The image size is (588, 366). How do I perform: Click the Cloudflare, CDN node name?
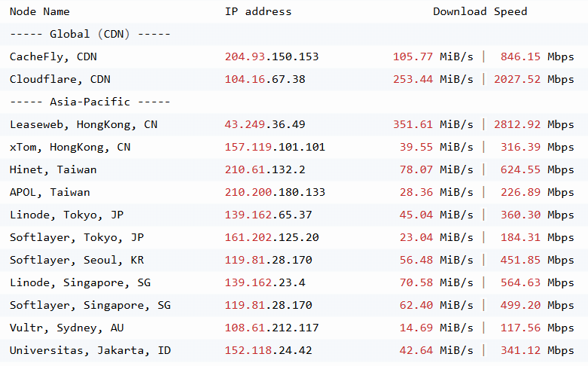(60, 80)
